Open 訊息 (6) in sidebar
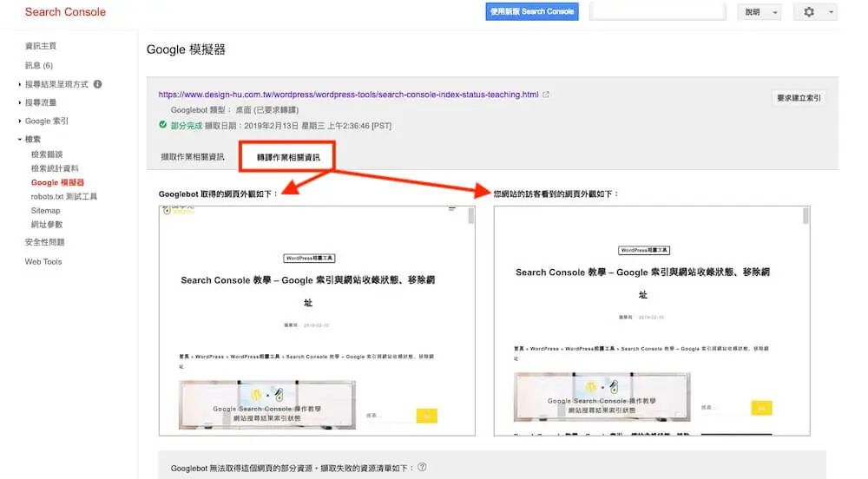The image size is (868, 479). click(x=39, y=65)
